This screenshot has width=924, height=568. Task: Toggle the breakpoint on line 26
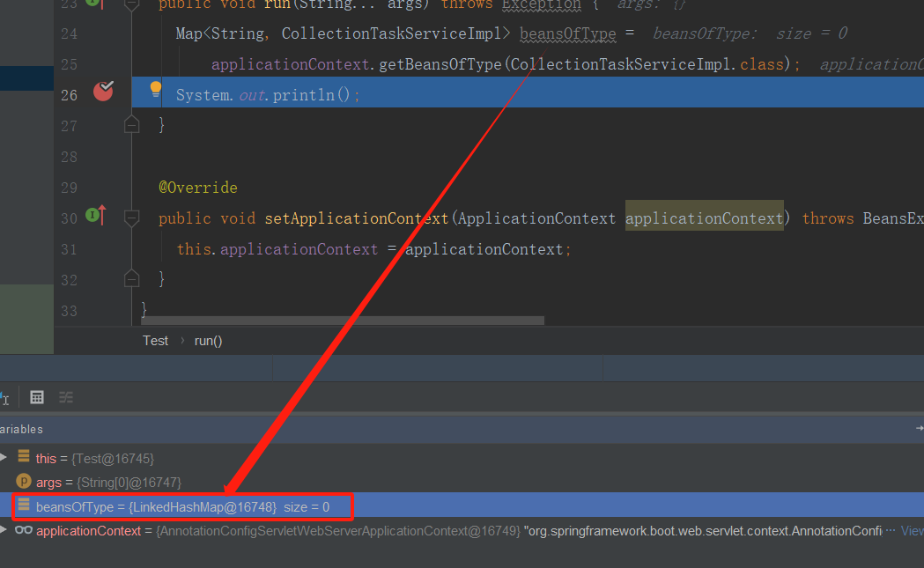pos(103,92)
